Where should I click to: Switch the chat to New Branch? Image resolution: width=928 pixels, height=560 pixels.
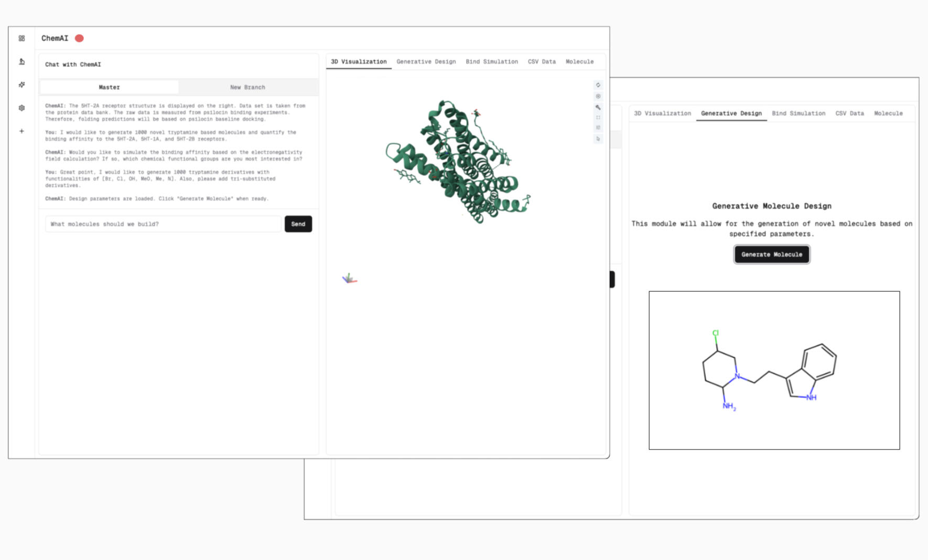coord(247,87)
